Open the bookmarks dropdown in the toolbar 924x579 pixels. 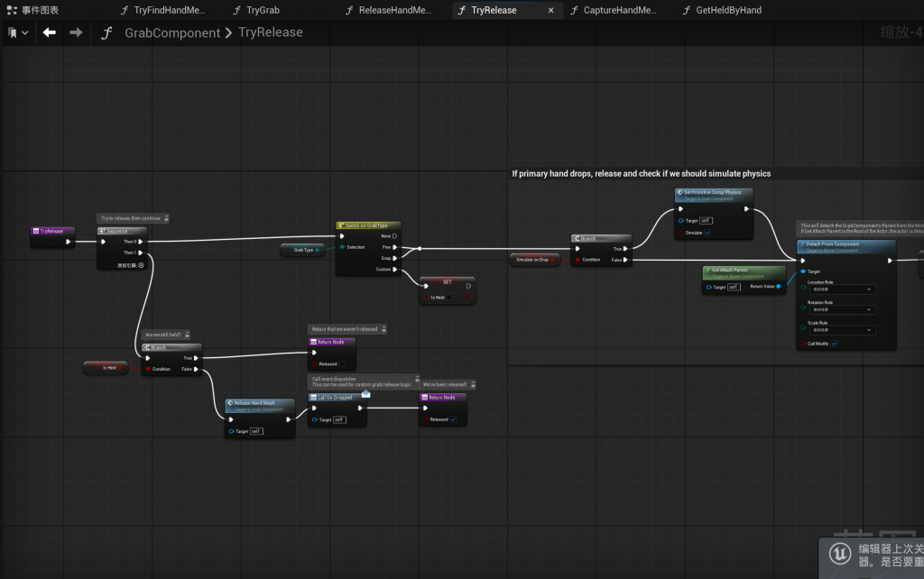tap(18, 32)
